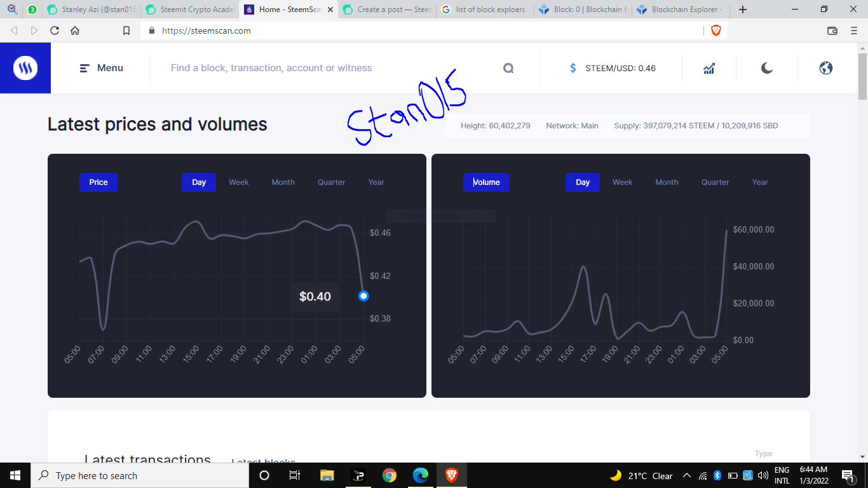868x488 pixels.
Task: Select the Price chart button
Action: pyautogui.click(x=98, y=182)
